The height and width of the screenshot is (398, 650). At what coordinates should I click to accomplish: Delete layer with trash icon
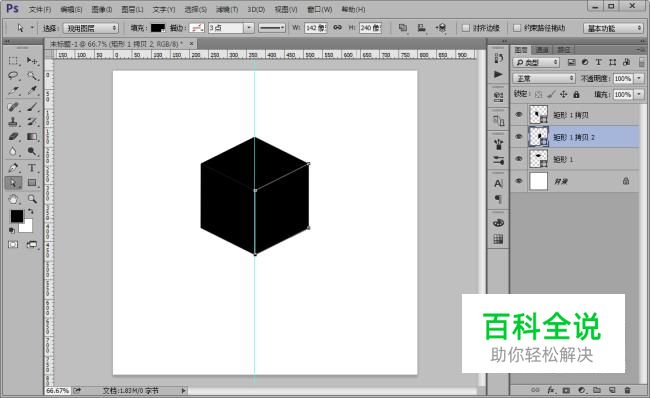pos(627,390)
